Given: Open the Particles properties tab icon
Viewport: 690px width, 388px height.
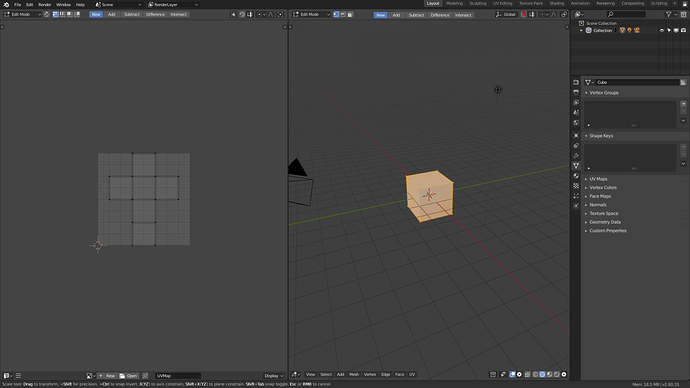Looking at the screenshot, I should pyautogui.click(x=576, y=196).
